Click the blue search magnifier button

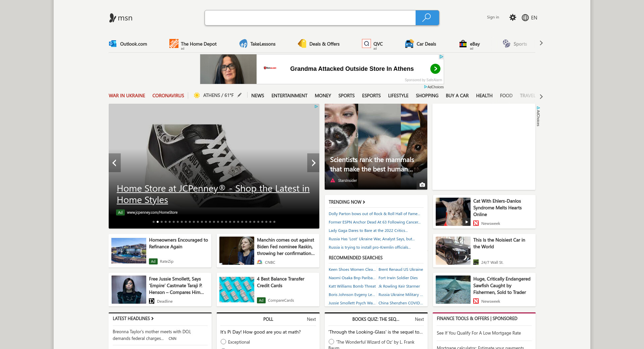point(427,18)
